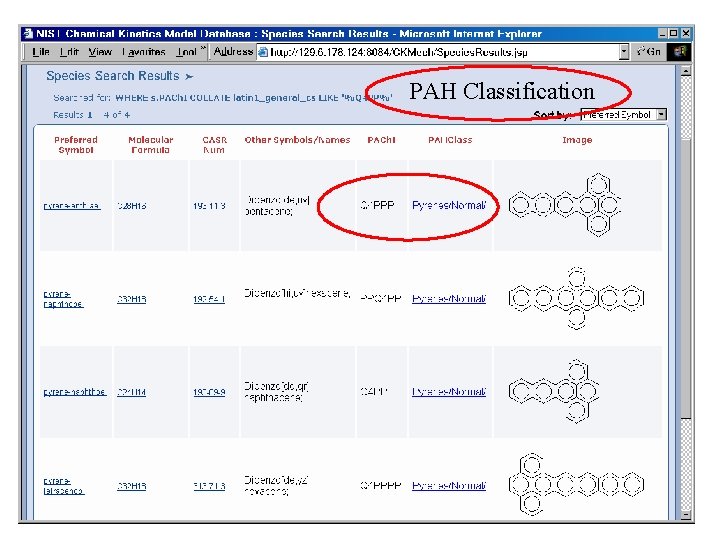
Task: Click Pyrenes/Normal class in first row
Action: 449,205
